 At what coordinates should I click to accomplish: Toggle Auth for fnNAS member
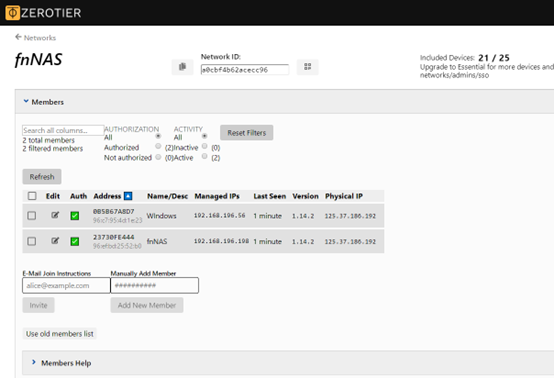point(75,241)
